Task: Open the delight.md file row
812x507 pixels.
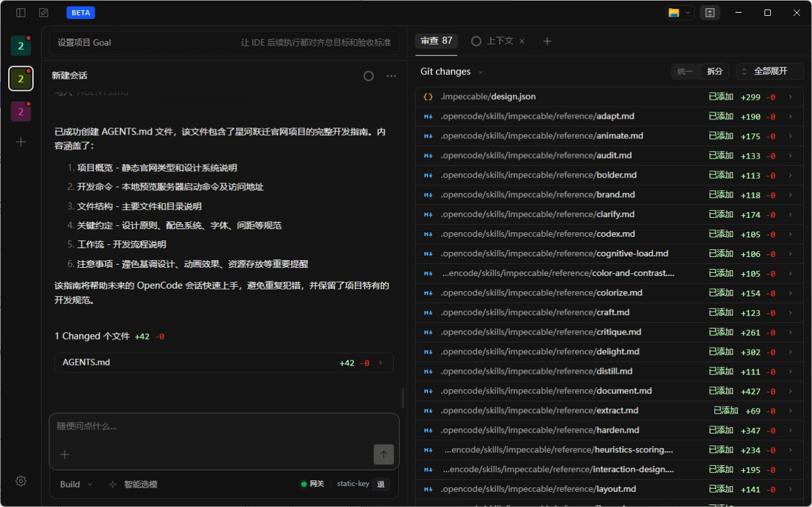Action: pos(609,352)
